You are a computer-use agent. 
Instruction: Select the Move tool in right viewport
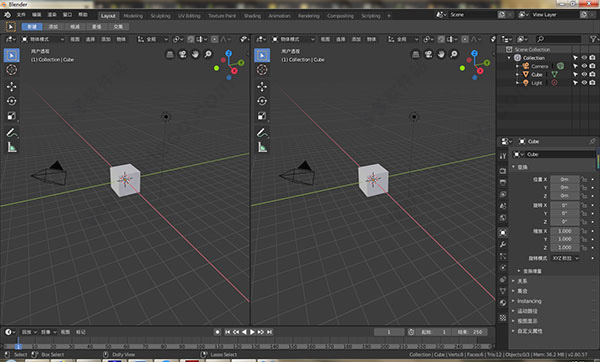click(262, 86)
